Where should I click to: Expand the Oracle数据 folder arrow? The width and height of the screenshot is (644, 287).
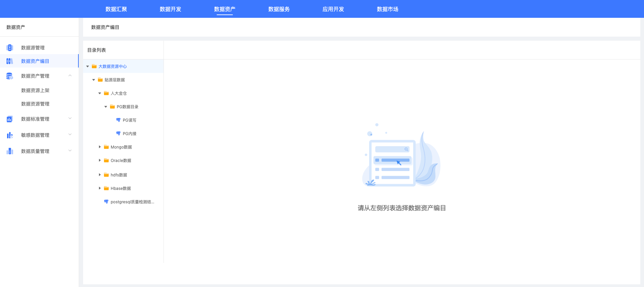tap(100, 160)
